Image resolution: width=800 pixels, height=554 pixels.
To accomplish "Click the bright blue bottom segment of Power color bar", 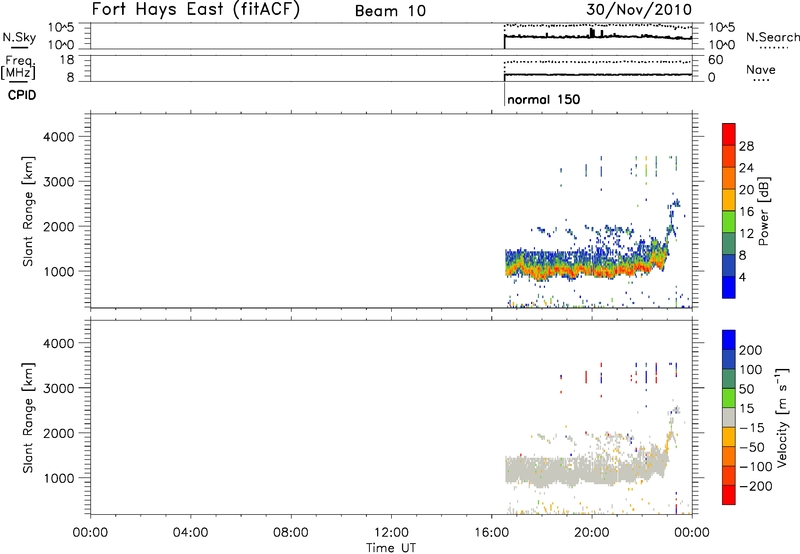I will tap(729, 287).
